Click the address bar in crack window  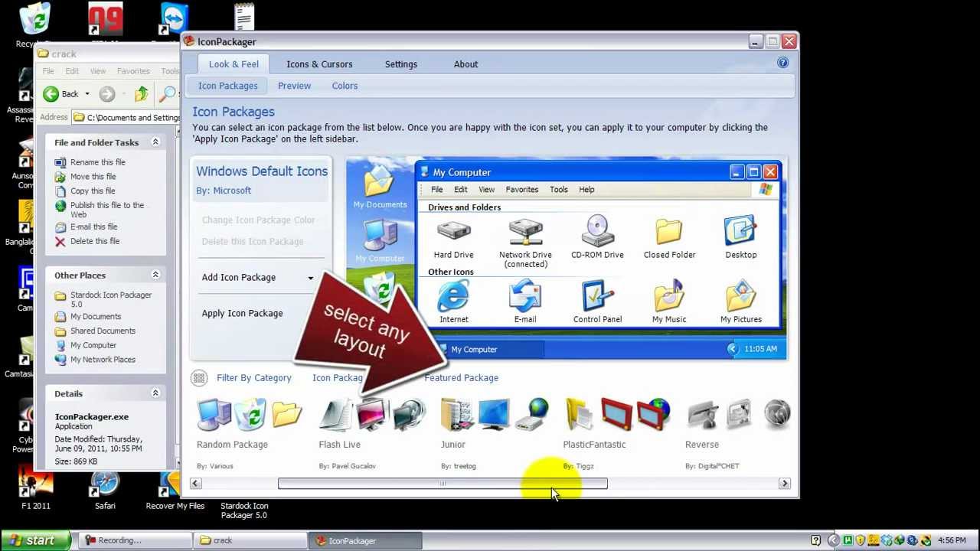pos(126,117)
